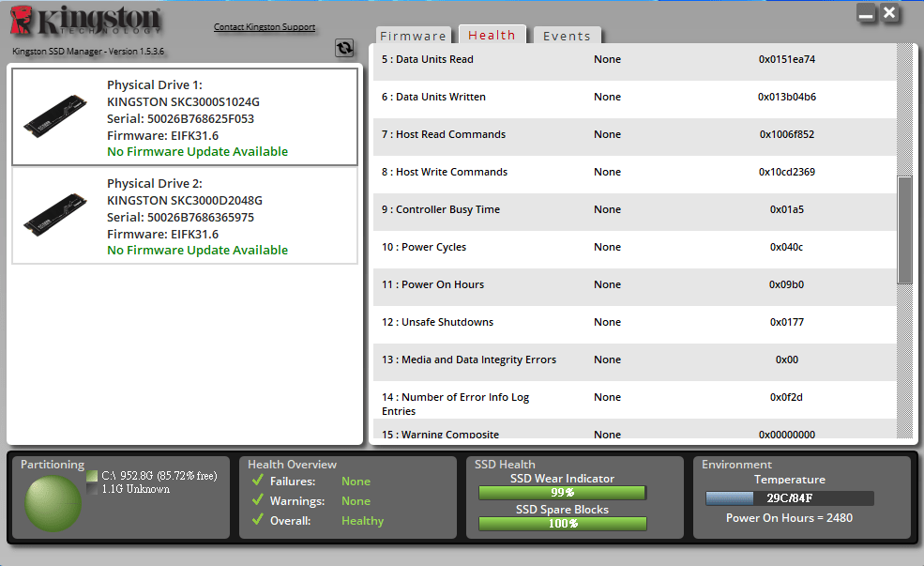Image resolution: width=924 pixels, height=566 pixels.
Task: Select the Host Read Commands row
Action: [x=635, y=137]
